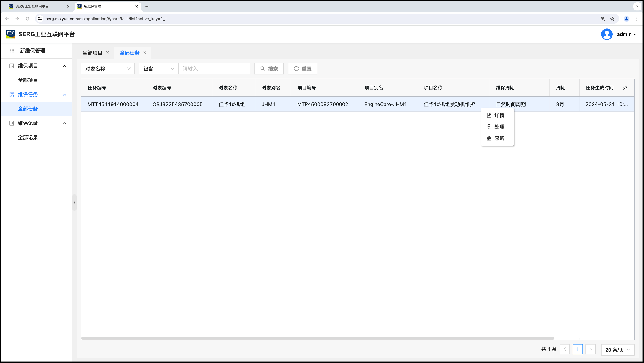644x363 pixels.
Task: Bookmark this page with the star icon
Action: click(612, 19)
